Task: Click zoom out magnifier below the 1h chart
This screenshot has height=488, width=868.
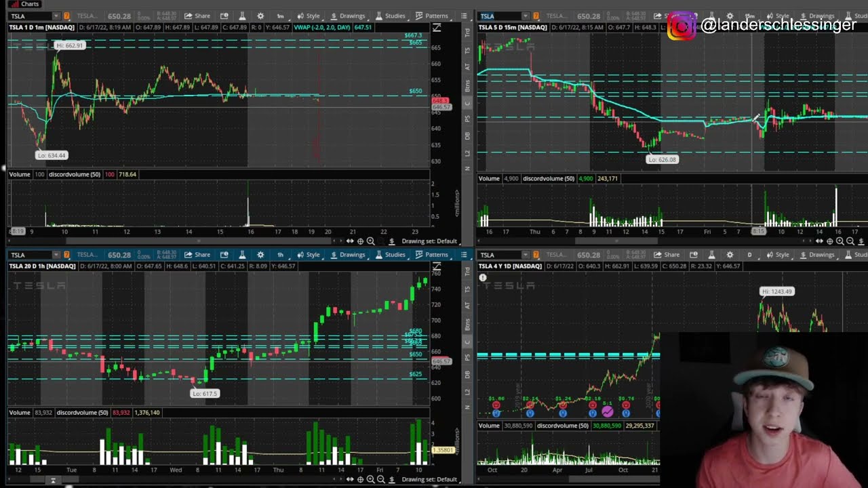Action: pyautogui.click(x=380, y=479)
